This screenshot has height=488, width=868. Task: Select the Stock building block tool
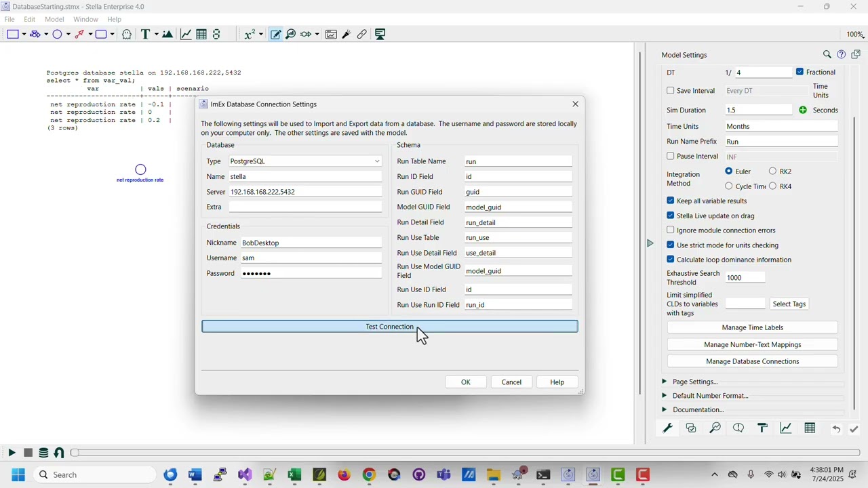click(12, 34)
